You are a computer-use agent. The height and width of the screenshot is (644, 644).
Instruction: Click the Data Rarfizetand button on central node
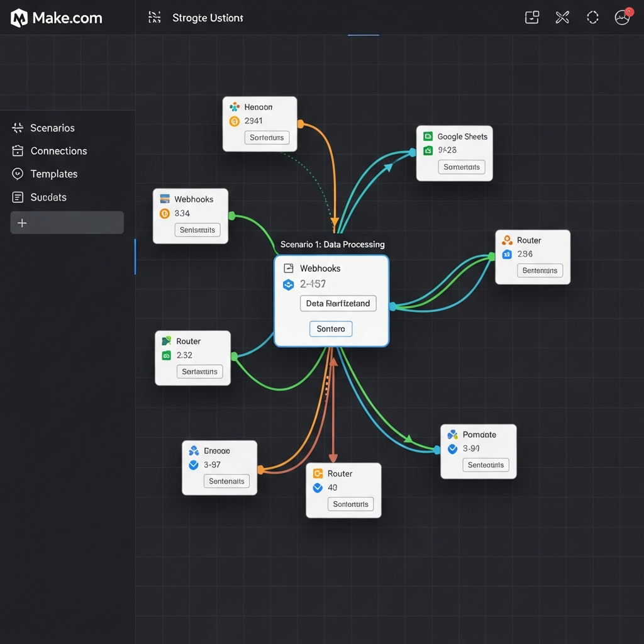tap(338, 303)
